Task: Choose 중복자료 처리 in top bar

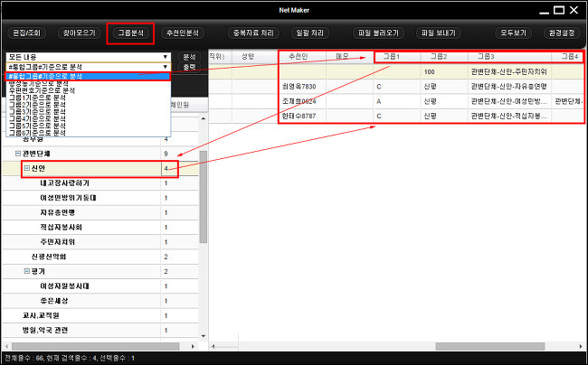Action: [x=253, y=33]
